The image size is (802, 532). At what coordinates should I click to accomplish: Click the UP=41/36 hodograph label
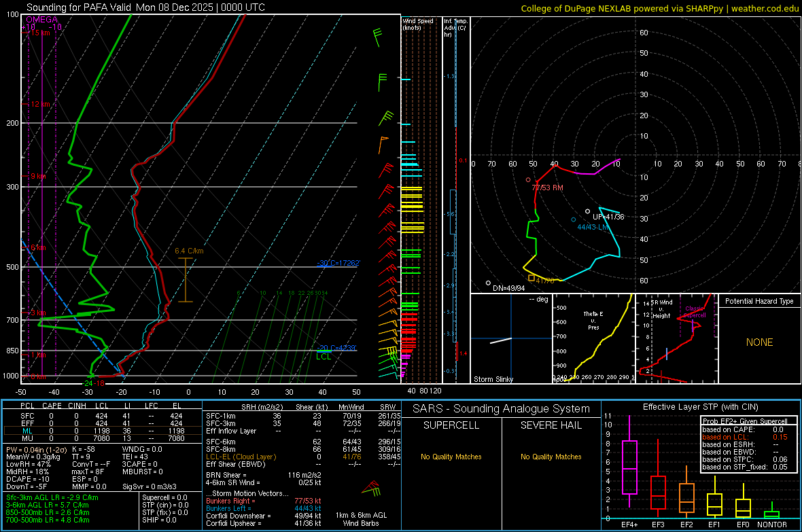click(x=609, y=217)
